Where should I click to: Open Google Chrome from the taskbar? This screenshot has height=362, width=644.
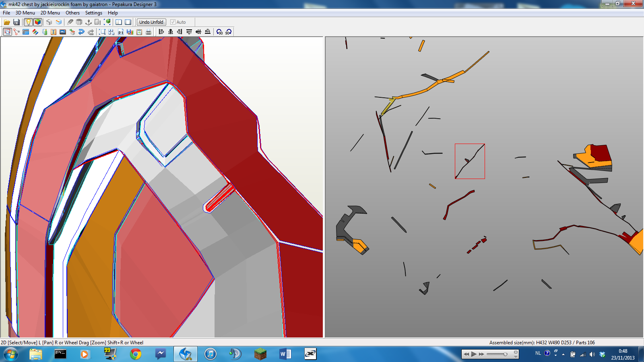pyautogui.click(x=136, y=354)
